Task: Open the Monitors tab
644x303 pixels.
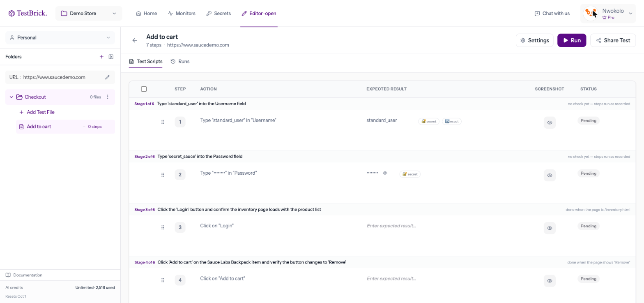Action: (x=182, y=13)
